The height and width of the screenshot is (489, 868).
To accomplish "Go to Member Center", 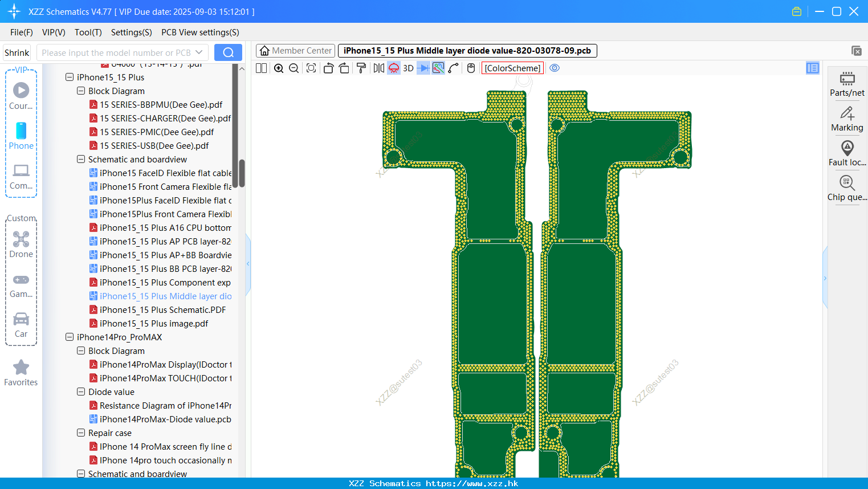I will [x=295, y=51].
